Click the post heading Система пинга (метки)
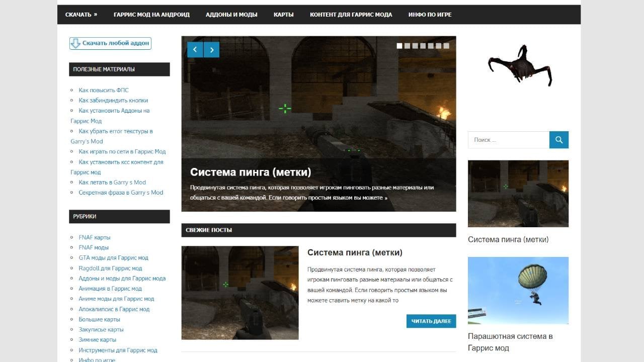 [355, 252]
